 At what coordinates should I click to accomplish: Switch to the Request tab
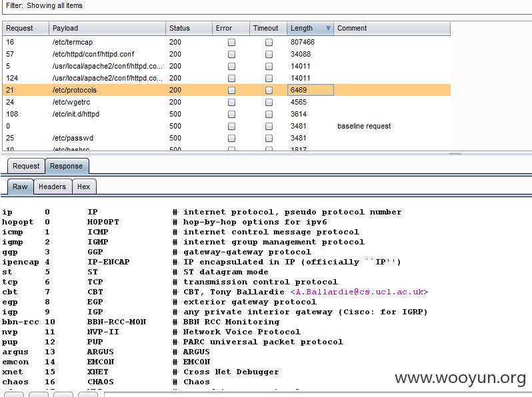click(x=26, y=166)
